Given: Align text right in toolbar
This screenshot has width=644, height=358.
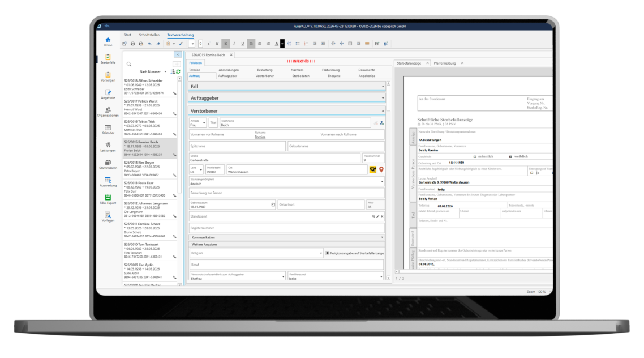Looking at the screenshot, I should tap(268, 44).
